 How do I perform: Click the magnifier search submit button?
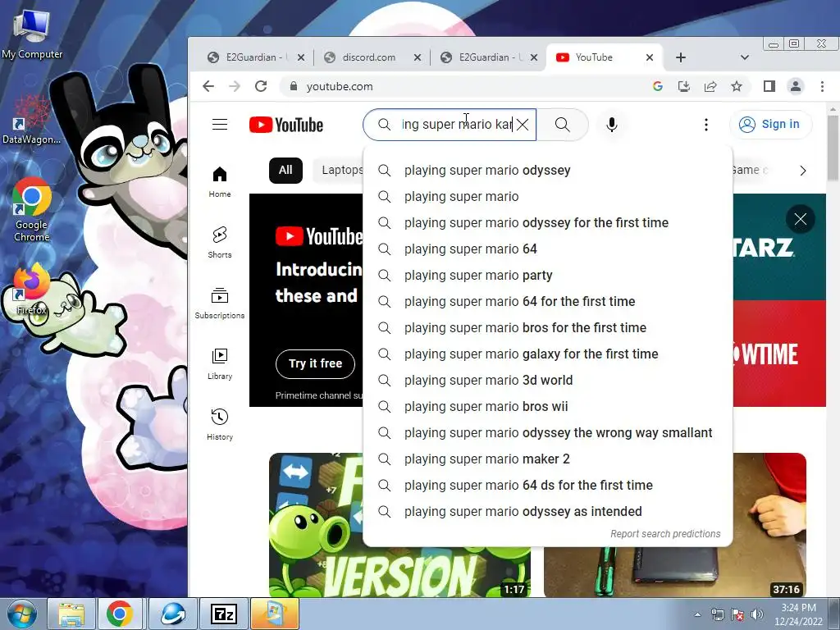563,125
